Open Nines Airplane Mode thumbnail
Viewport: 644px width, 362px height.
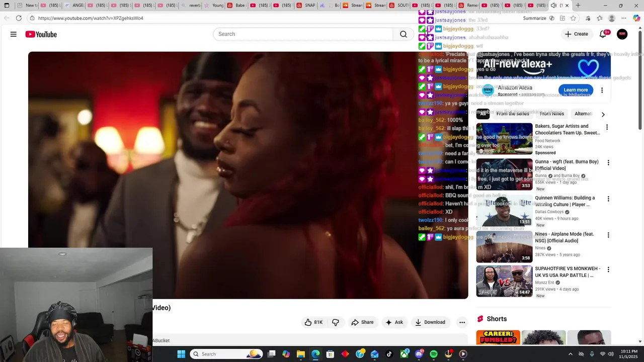(504, 247)
